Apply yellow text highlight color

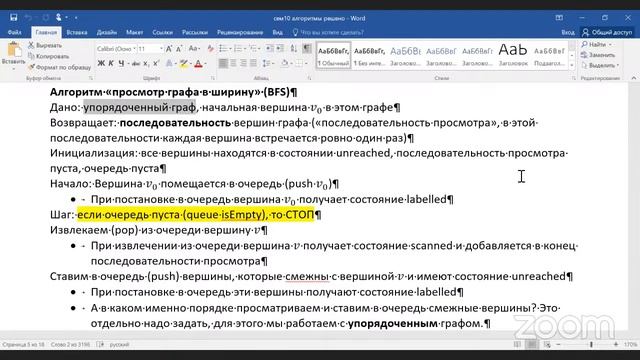tap(183, 63)
